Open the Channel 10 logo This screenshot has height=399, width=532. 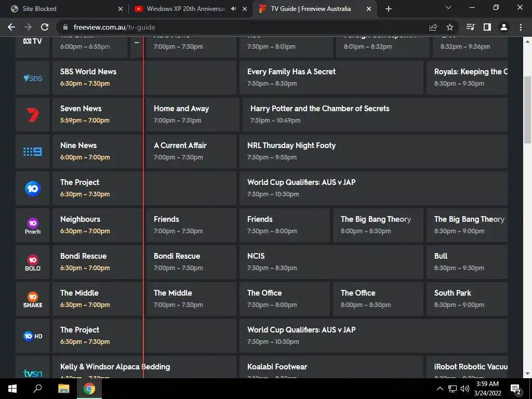click(33, 189)
